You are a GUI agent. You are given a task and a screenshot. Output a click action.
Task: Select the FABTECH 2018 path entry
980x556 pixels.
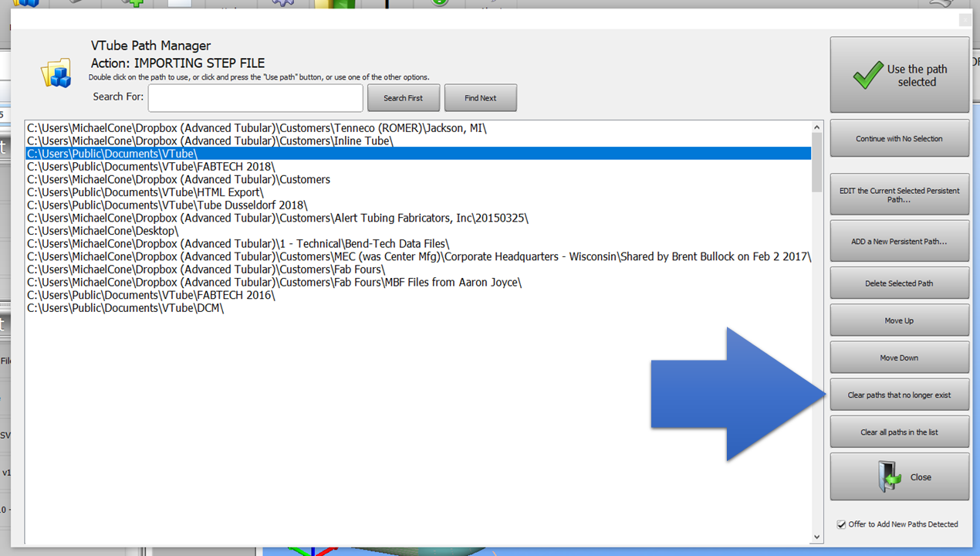(x=150, y=167)
